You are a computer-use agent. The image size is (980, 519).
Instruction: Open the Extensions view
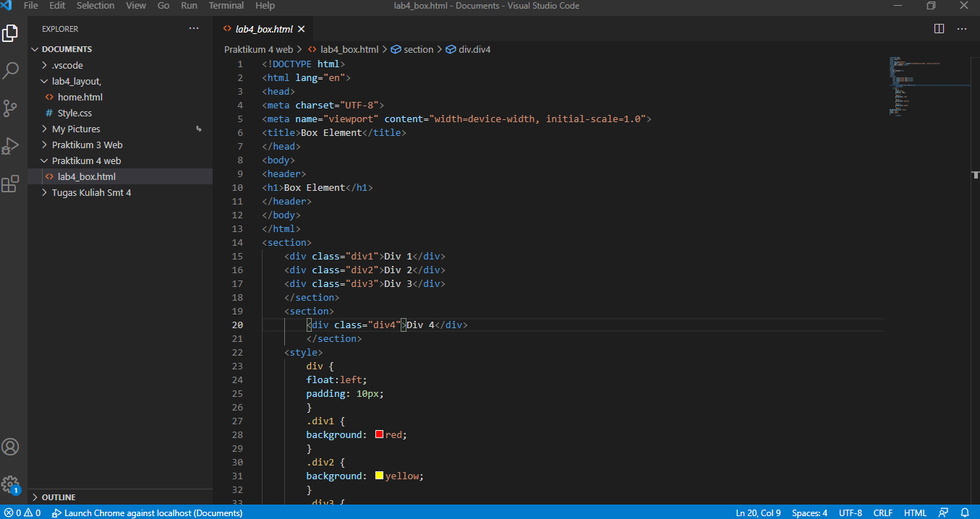coord(10,184)
